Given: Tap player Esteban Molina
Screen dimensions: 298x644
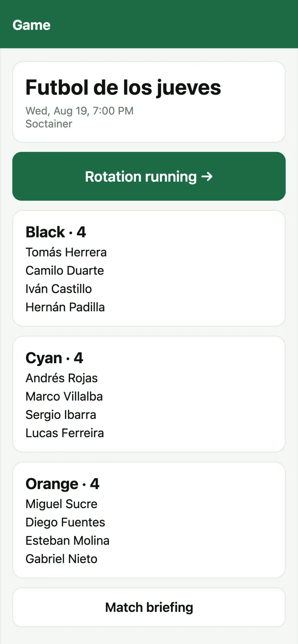Looking at the screenshot, I should (67, 540).
